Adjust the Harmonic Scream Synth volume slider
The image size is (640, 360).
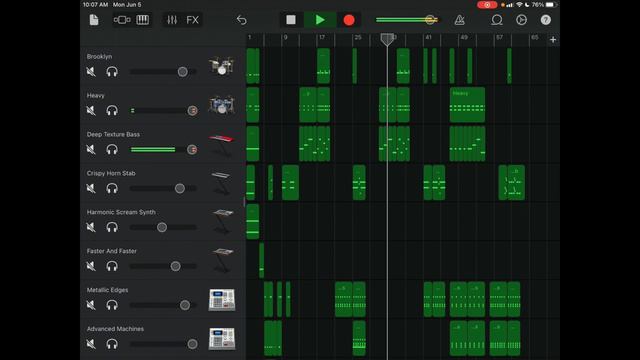point(163,227)
